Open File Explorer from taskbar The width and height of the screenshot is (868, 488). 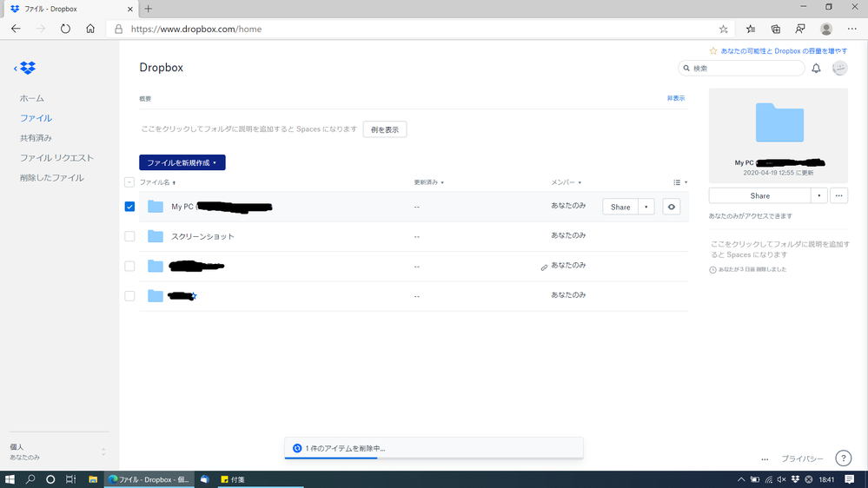[92, 479]
